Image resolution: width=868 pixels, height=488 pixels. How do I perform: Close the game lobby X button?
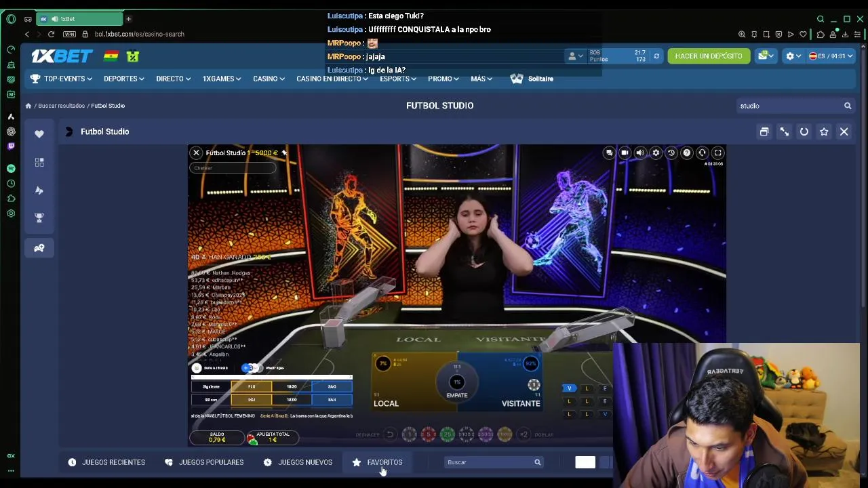(x=196, y=153)
